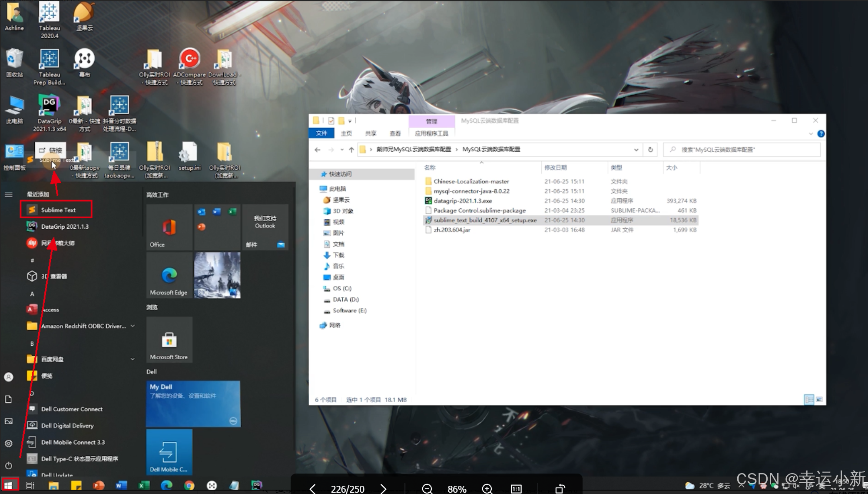The image size is (868, 494).
Task: Expand the Amazon Redshift ODBC Driver folder
Action: click(133, 326)
